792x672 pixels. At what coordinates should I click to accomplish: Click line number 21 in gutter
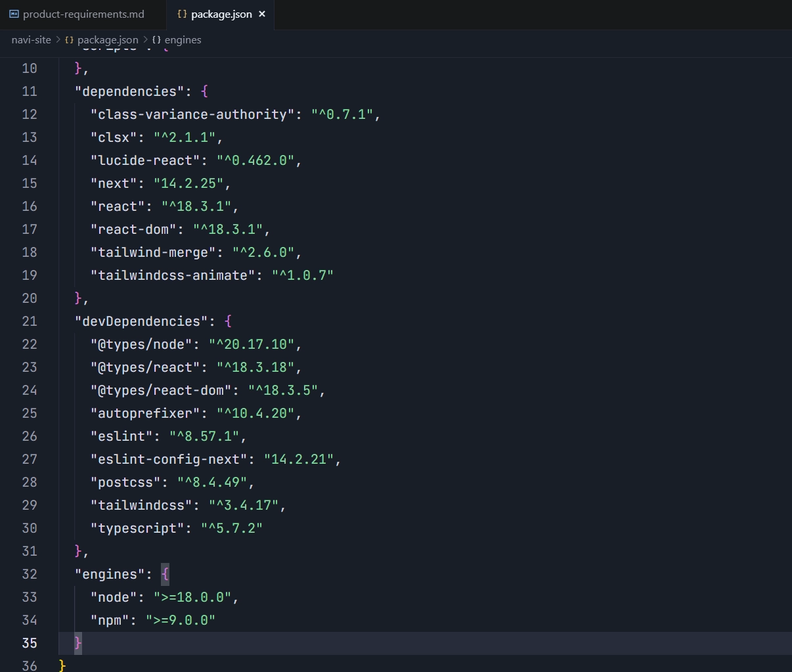pyautogui.click(x=30, y=321)
